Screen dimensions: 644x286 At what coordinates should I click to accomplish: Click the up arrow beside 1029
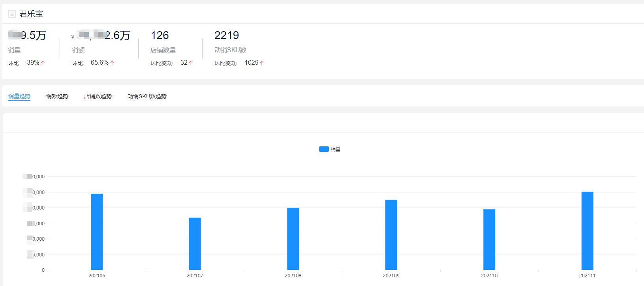point(262,63)
